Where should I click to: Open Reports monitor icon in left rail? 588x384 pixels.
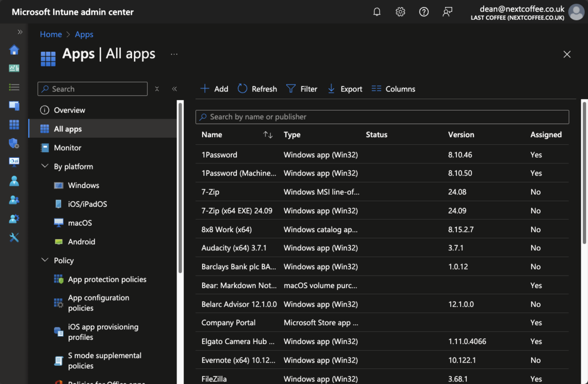[14, 162]
